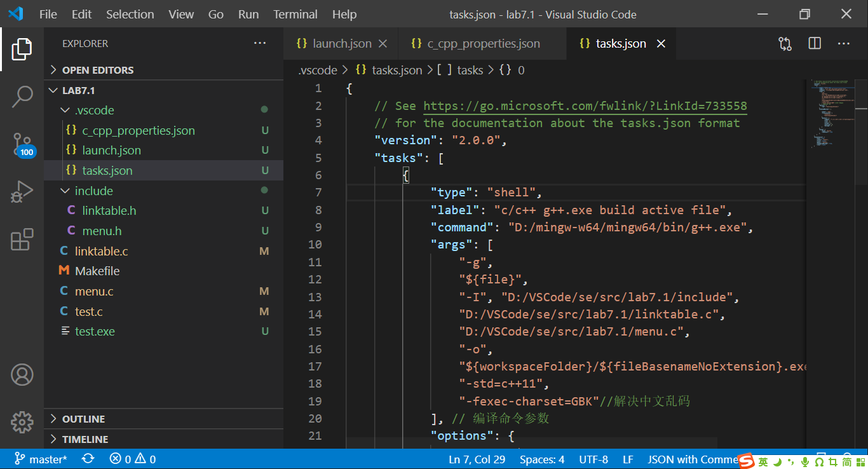Click Ln 7, Col 29 cursor position
This screenshot has height=469, width=868.
[x=477, y=459]
